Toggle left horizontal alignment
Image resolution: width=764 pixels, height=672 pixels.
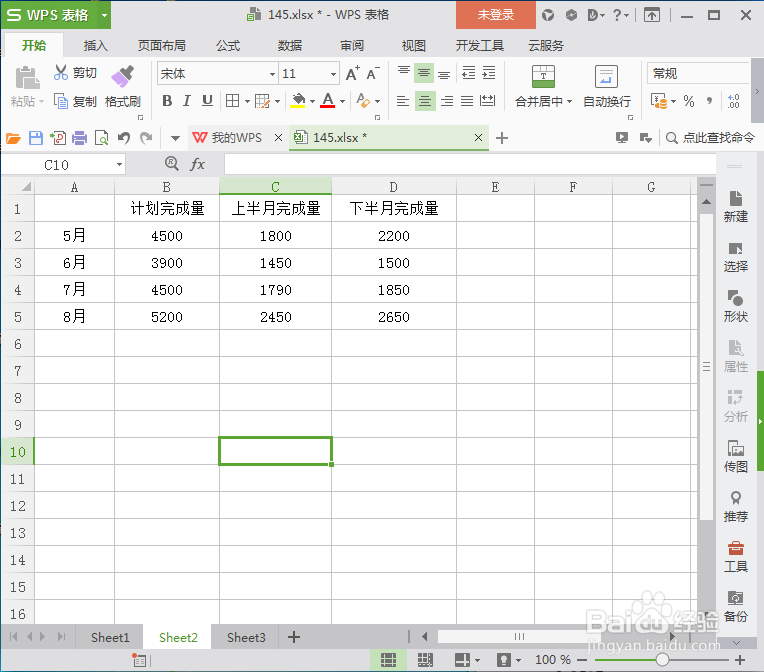(403, 101)
